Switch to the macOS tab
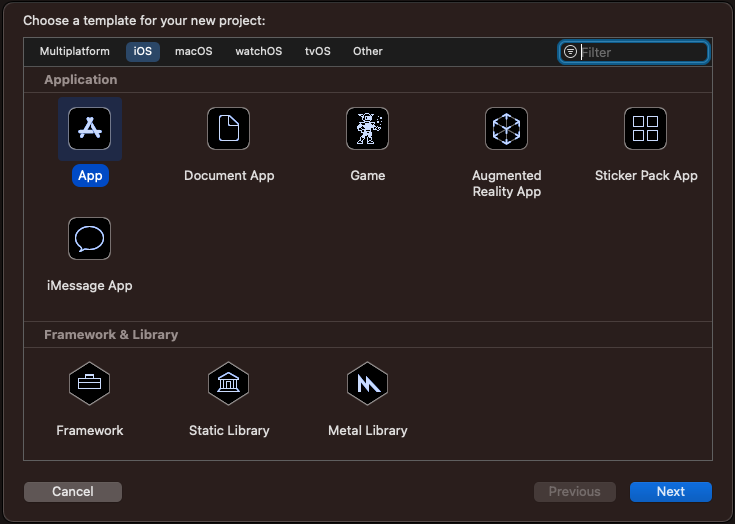 click(x=193, y=51)
